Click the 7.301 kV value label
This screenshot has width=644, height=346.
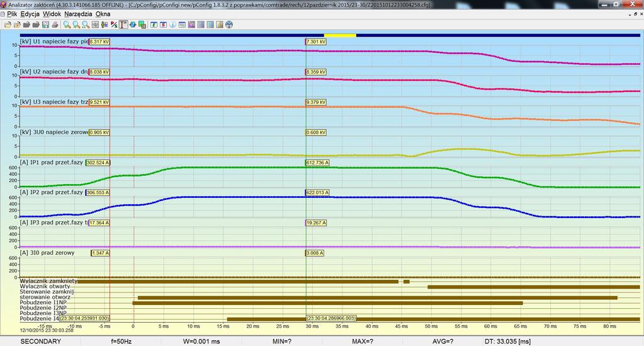[316, 42]
